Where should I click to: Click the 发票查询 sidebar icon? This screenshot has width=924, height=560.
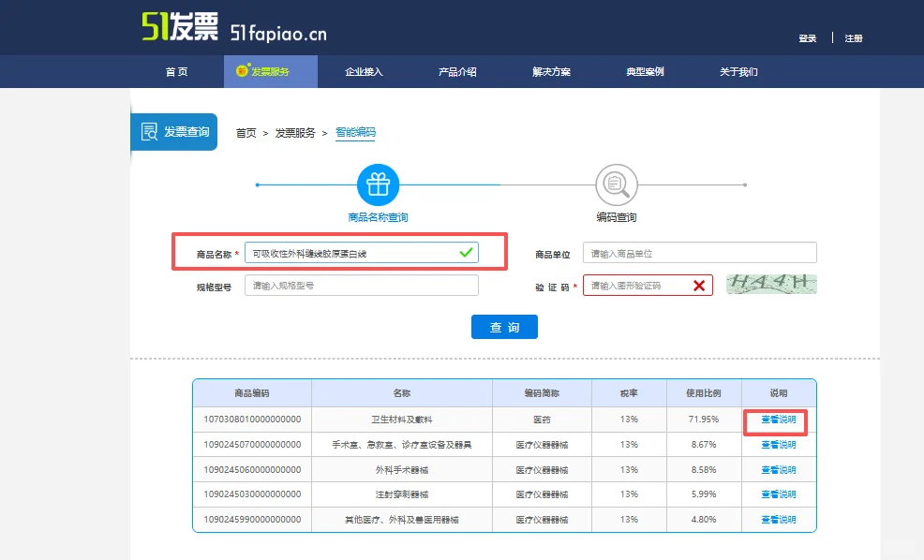[149, 131]
